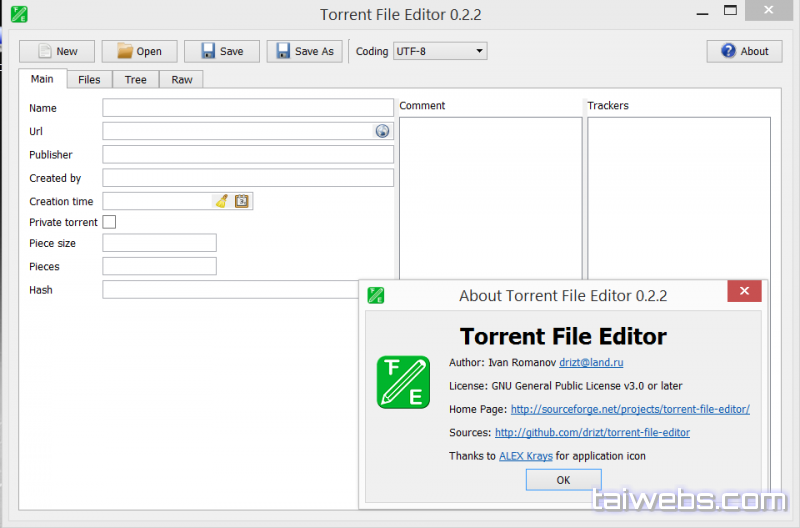Click the Save As toolbar button

coord(304,51)
